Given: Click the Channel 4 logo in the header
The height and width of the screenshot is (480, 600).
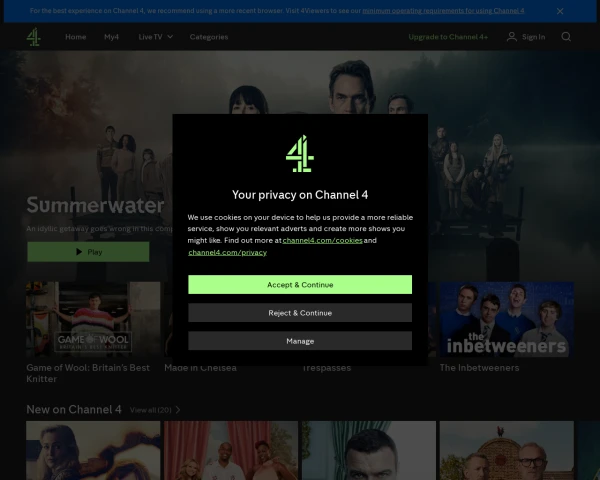Looking at the screenshot, I should click(x=34, y=37).
